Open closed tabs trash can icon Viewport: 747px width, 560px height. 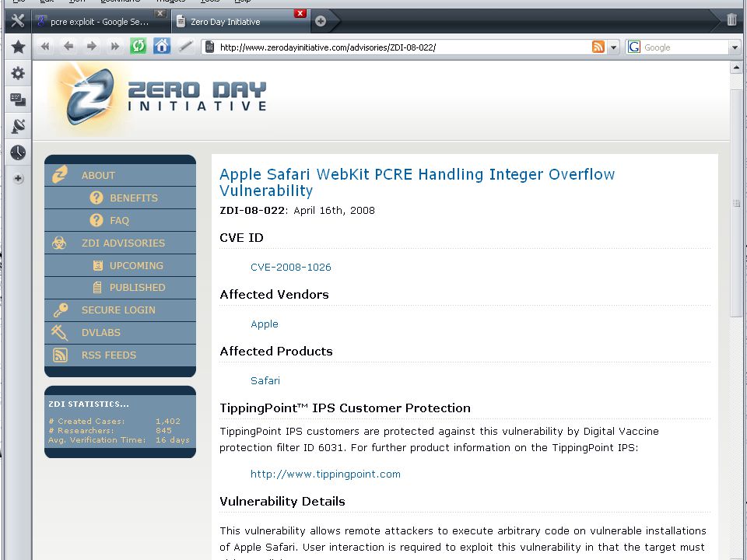click(x=731, y=20)
